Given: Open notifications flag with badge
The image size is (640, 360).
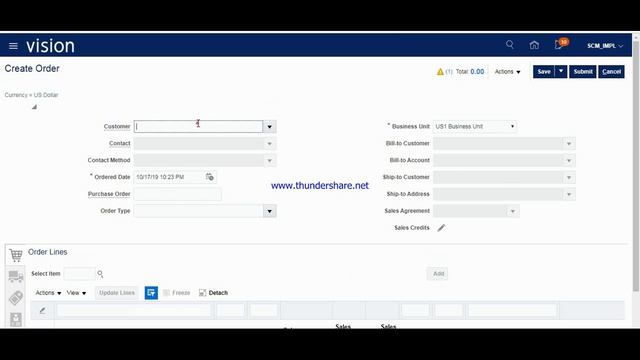Looking at the screenshot, I should (560, 44).
